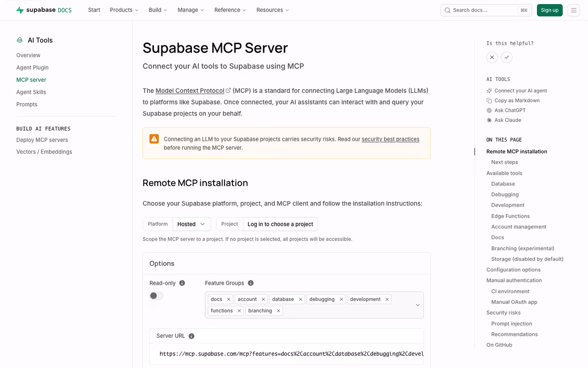The image size is (588, 368).
Task: Jump to Remote MCP installation section
Action: [517, 151]
